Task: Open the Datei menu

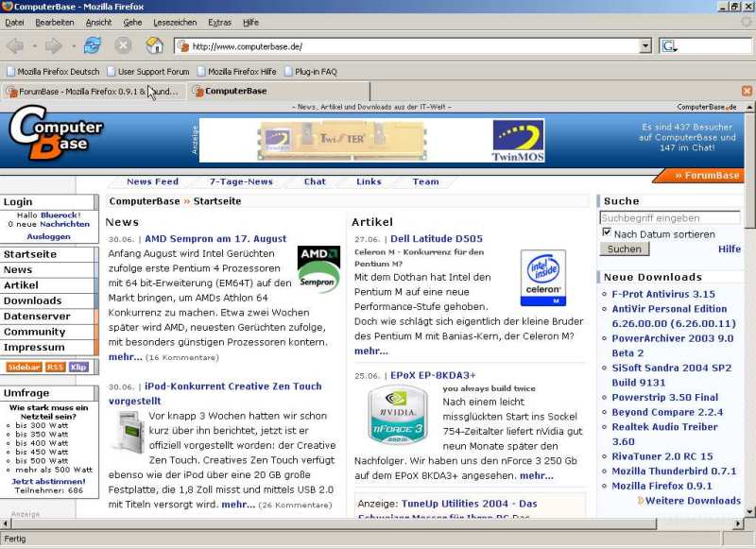Action: [x=14, y=22]
